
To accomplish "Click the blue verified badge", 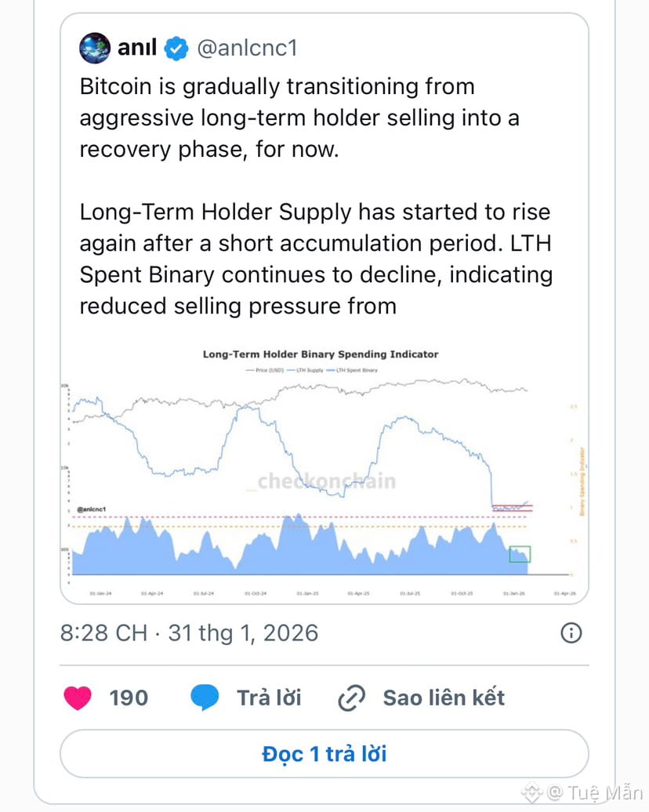I will point(176,49).
